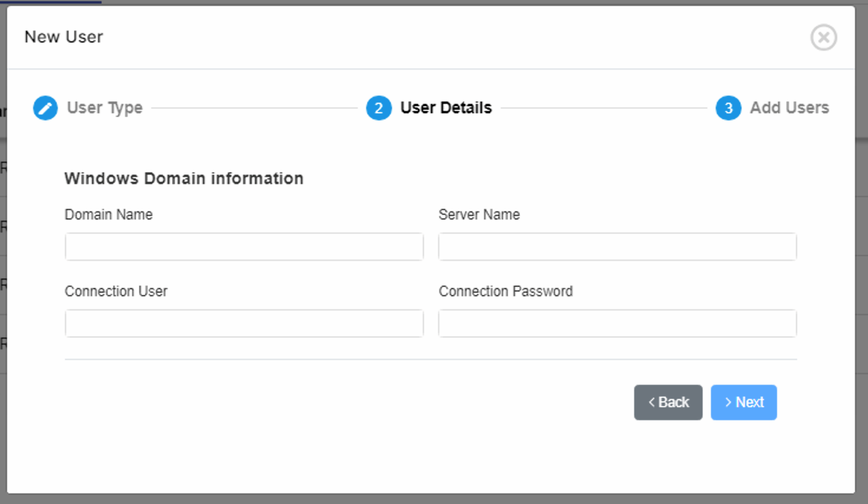Select the User Details step label
Image resolution: width=868 pixels, height=504 pixels.
pyautogui.click(x=446, y=108)
